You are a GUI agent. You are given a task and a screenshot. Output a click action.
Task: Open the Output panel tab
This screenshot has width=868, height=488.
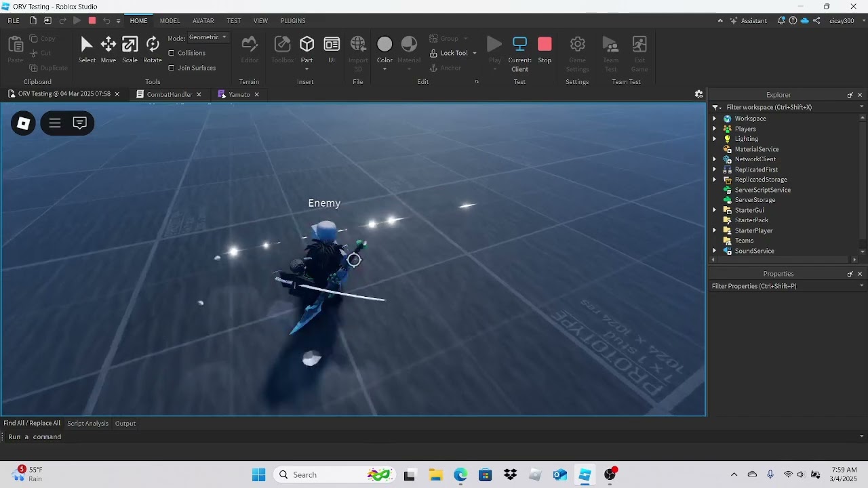click(x=125, y=424)
